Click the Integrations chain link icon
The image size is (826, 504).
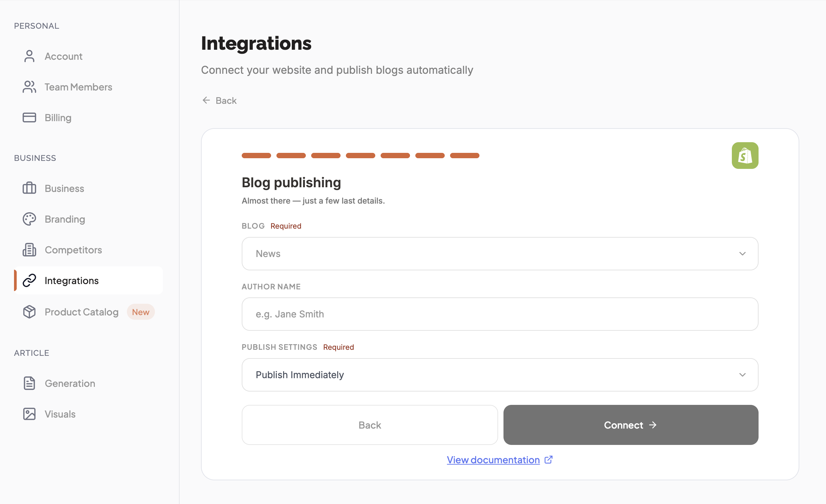(29, 280)
